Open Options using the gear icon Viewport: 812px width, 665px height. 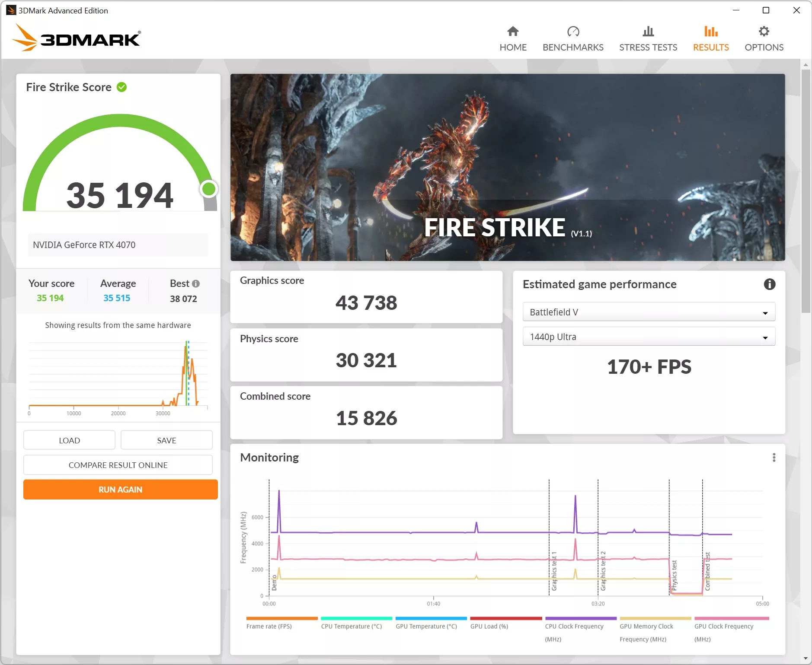[764, 32]
